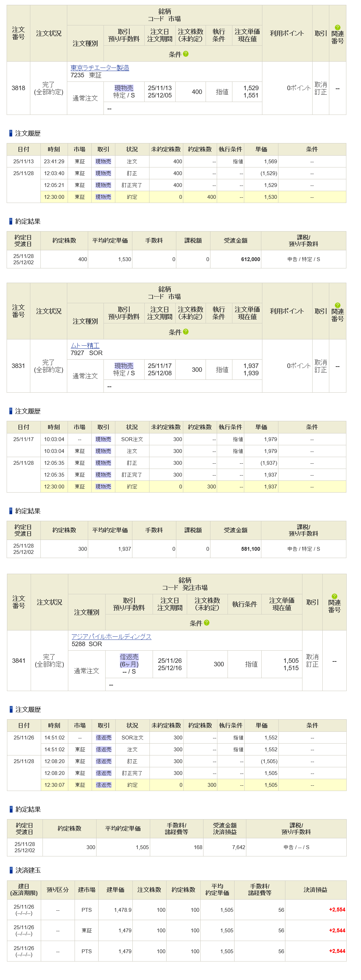
Task: Select the 612,000 settlement amount cell
Action: [x=250, y=259]
